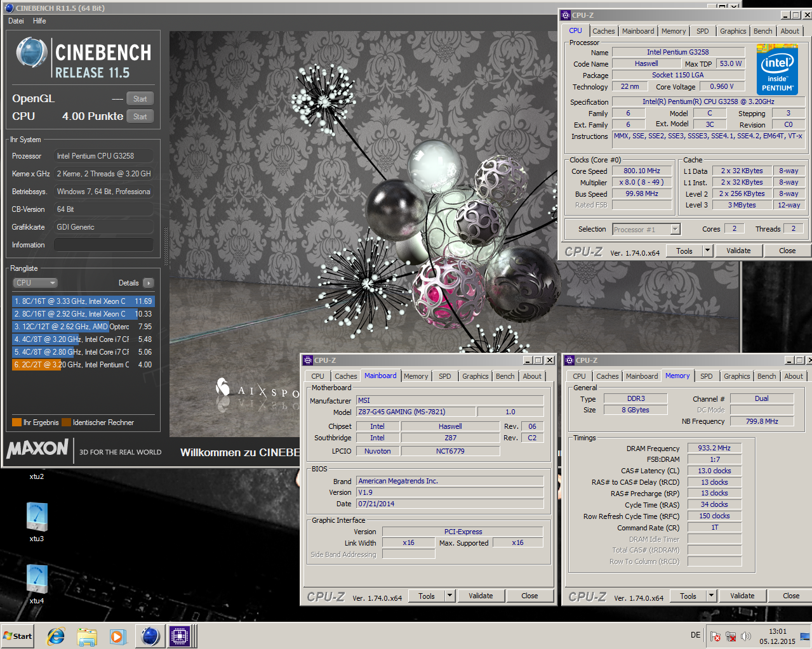Expand Tools dropdown arrow in Memory CPU-Z window

[711, 596]
